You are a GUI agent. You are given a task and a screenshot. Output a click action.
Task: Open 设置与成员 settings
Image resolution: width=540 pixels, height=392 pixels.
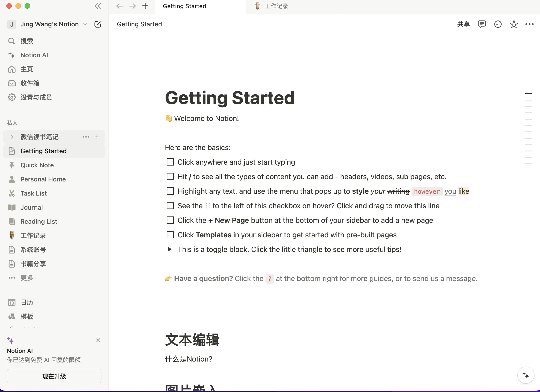(x=54, y=97)
